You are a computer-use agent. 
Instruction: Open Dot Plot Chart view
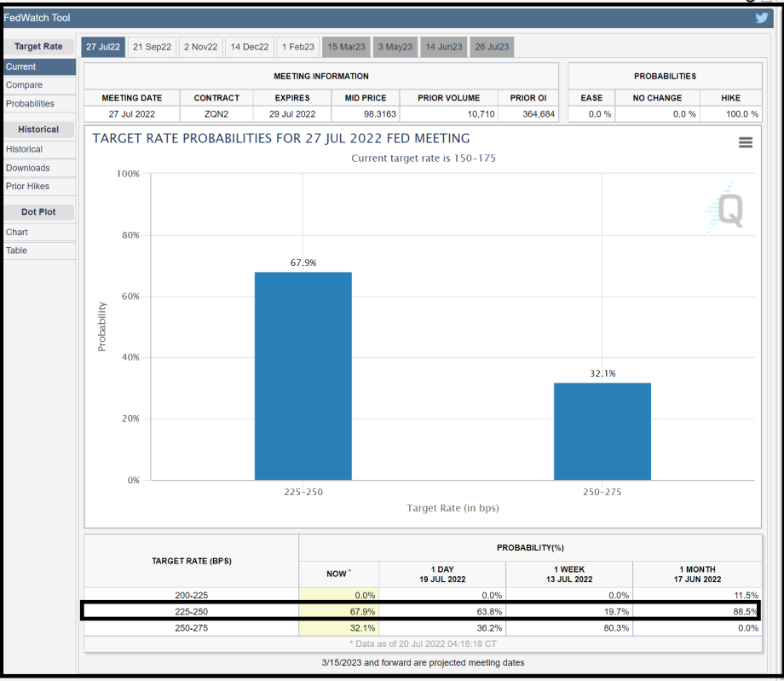[17, 232]
